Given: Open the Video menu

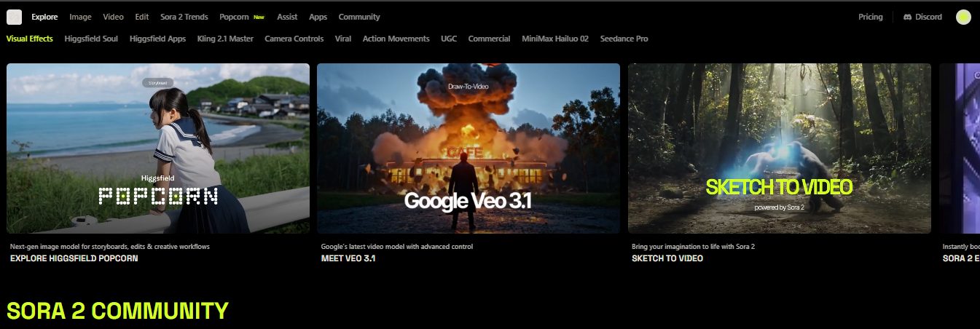Looking at the screenshot, I should pos(113,17).
